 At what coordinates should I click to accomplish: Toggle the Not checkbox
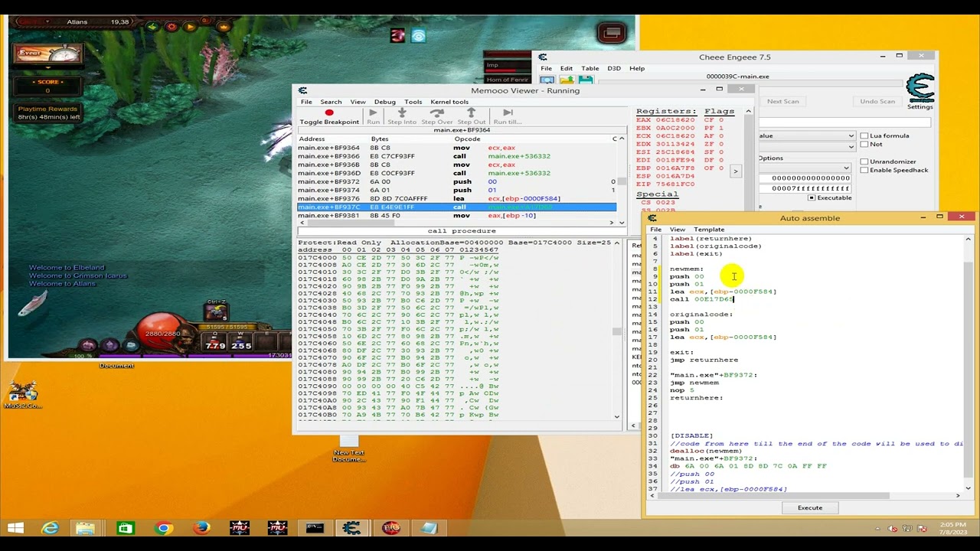864,144
